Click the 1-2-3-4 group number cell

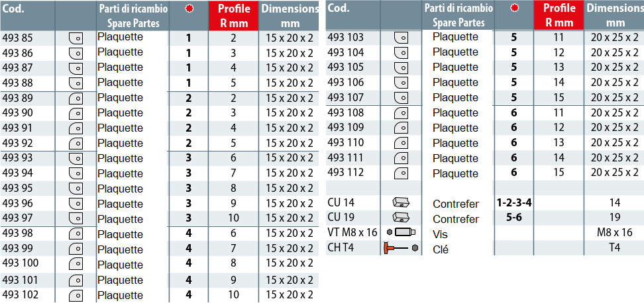pyautogui.click(x=514, y=202)
